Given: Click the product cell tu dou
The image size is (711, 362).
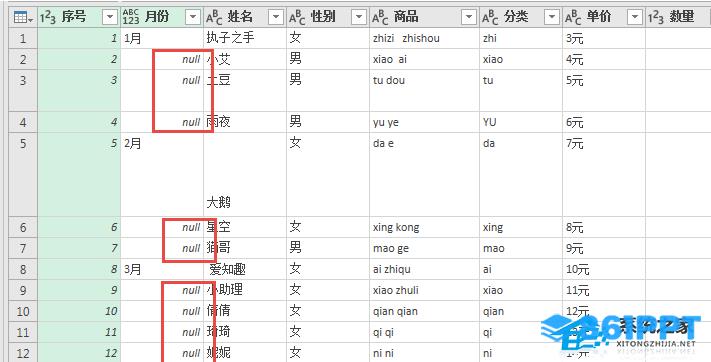Looking at the screenshot, I should tap(424, 91).
